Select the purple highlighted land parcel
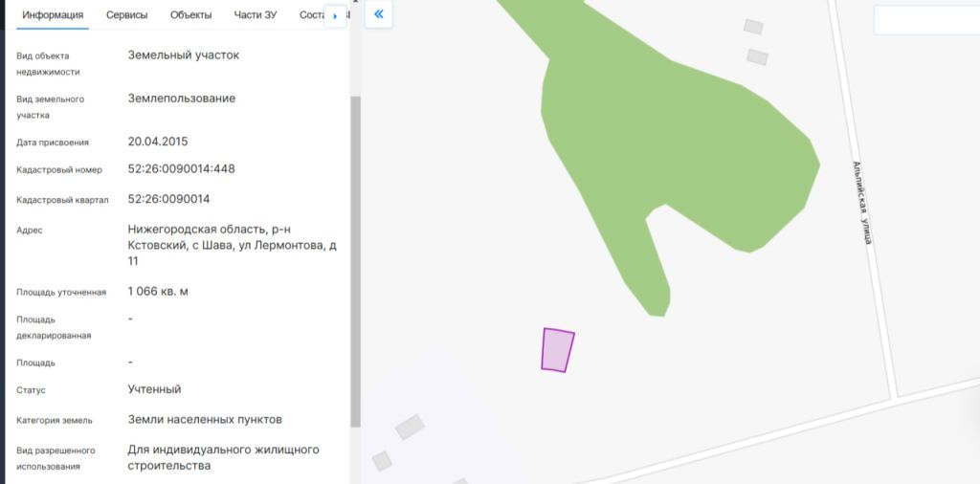 click(x=557, y=349)
